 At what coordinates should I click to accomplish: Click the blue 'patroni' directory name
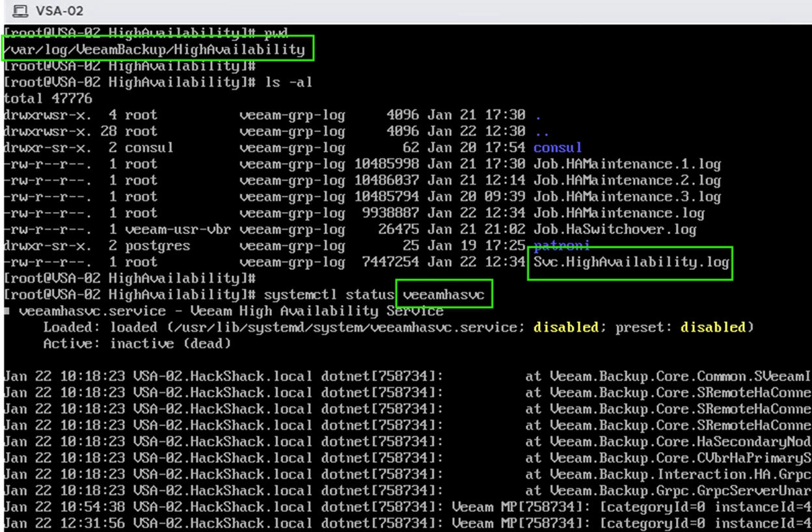tap(562, 246)
